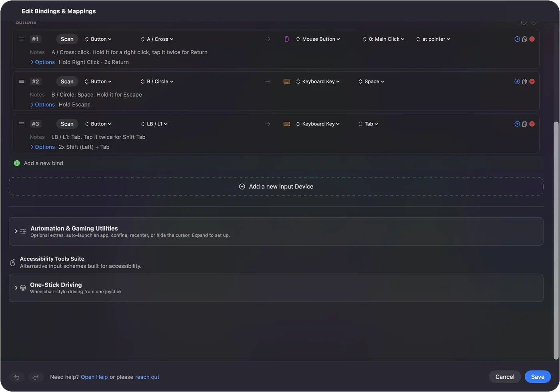Click Add a new Input Device
560x392 pixels.
tap(276, 187)
